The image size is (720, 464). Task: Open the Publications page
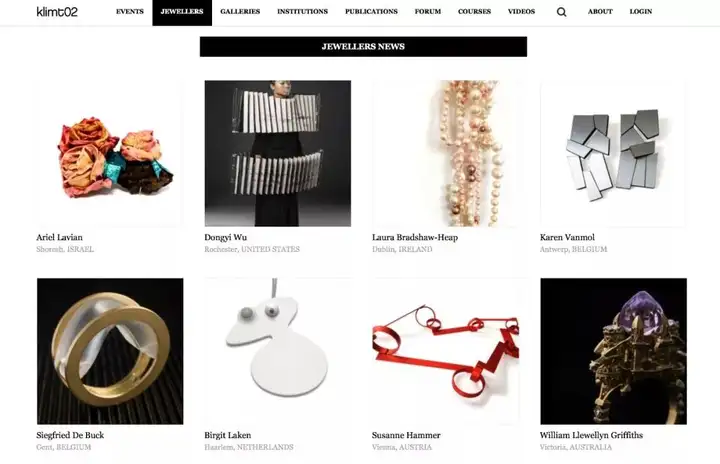pos(371,11)
